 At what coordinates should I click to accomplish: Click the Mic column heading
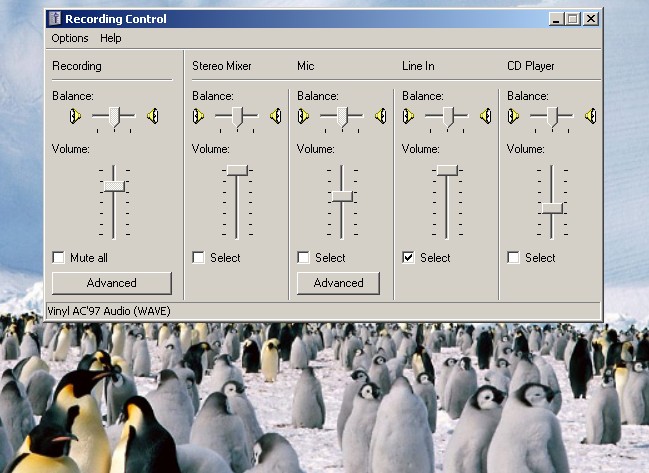(305, 66)
